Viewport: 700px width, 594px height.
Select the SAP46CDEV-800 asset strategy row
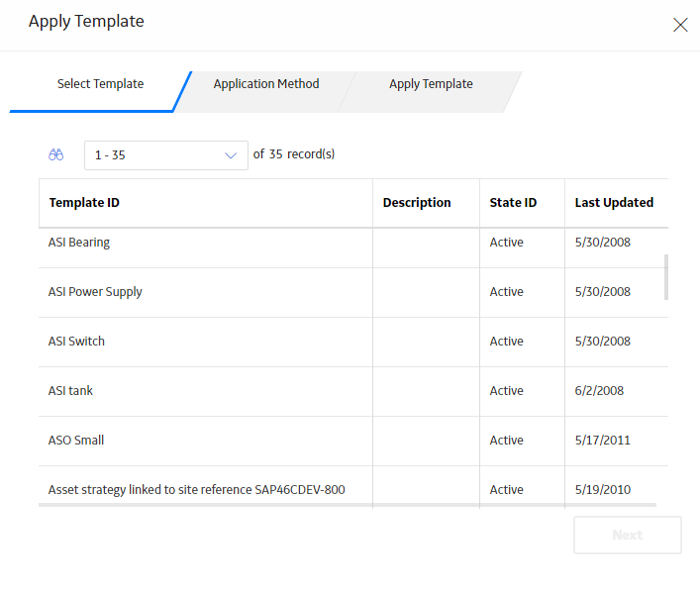pyautogui.click(x=353, y=486)
